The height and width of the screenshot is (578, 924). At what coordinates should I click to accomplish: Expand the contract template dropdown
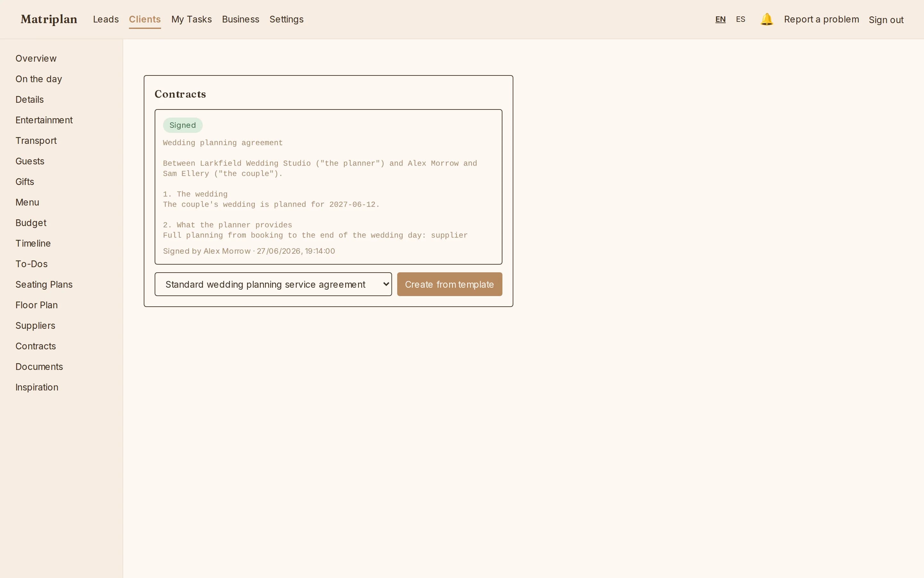[x=273, y=284]
